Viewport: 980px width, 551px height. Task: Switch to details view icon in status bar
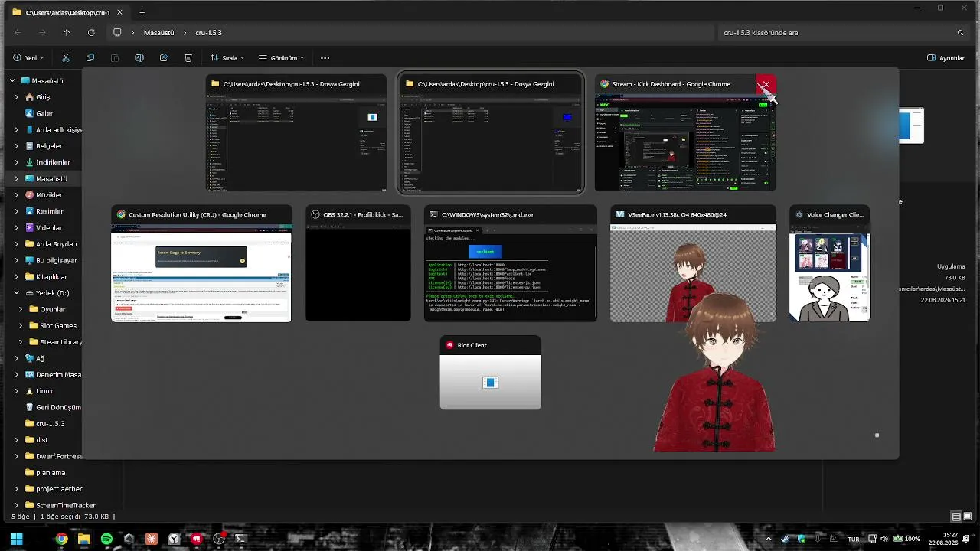coord(955,517)
